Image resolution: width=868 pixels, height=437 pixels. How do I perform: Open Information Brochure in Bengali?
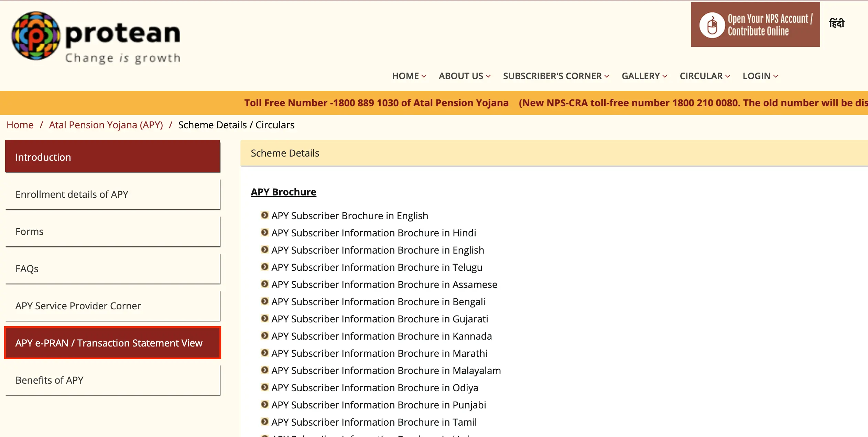point(378,302)
